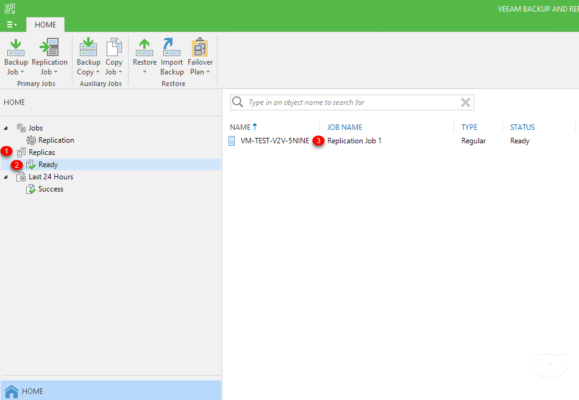Image resolution: width=579 pixels, height=400 pixels.
Task: Click the Copy Job ribbon icon
Action: (x=114, y=48)
